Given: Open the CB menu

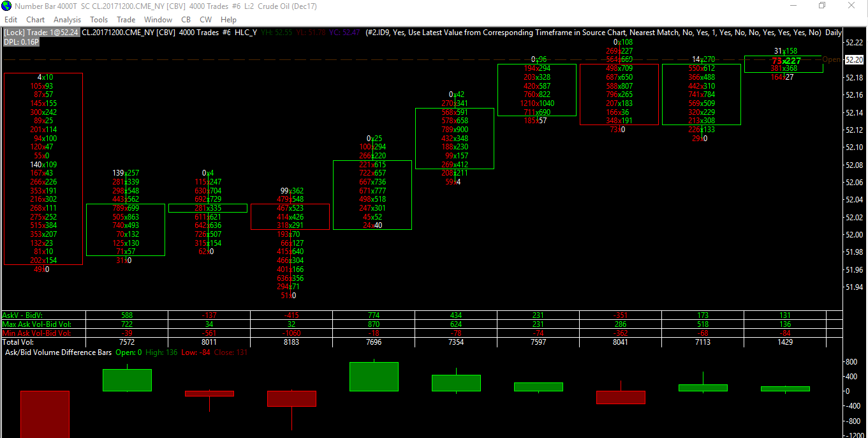Looking at the screenshot, I should tap(186, 20).
